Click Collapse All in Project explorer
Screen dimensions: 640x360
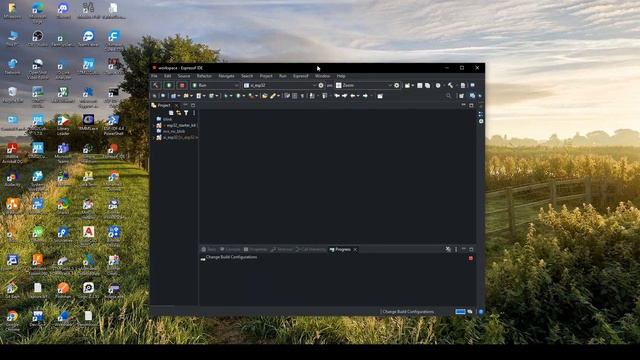(171, 113)
